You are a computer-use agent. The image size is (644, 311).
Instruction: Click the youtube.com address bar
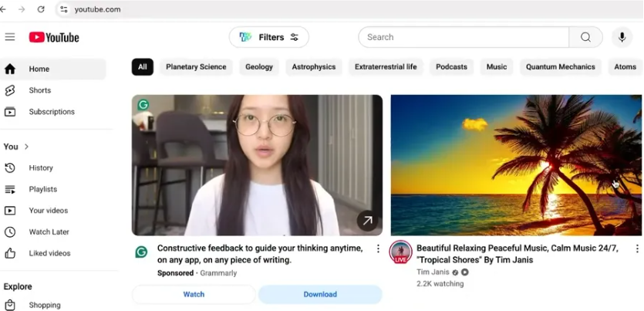349,9
